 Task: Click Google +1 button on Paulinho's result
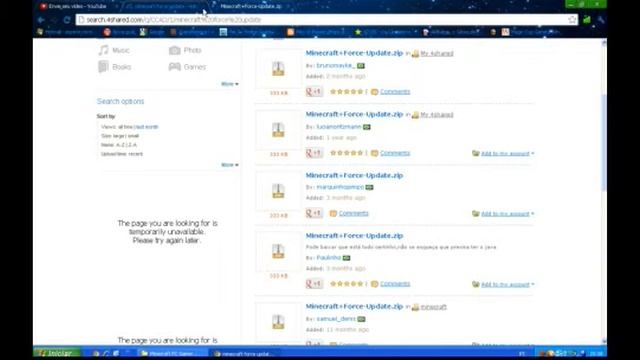[314, 284]
